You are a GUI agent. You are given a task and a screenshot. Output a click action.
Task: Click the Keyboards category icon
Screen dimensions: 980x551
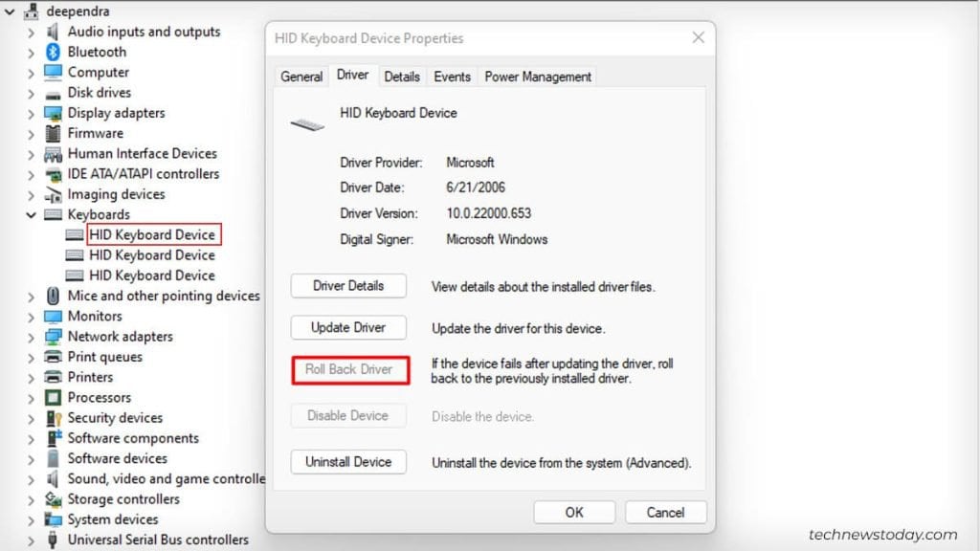[55, 214]
